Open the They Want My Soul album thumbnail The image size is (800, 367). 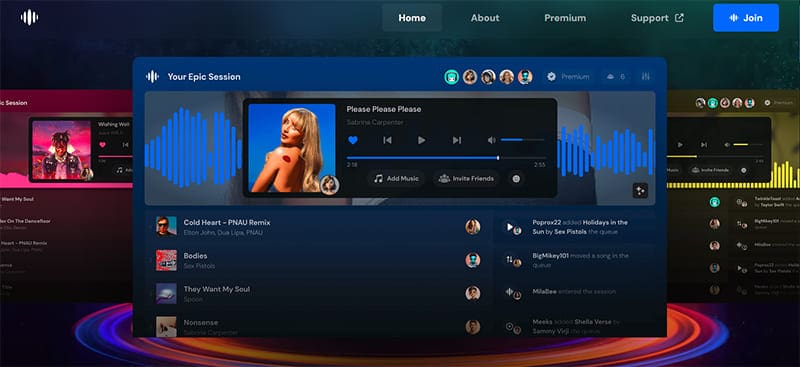pyautogui.click(x=166, y=293)
